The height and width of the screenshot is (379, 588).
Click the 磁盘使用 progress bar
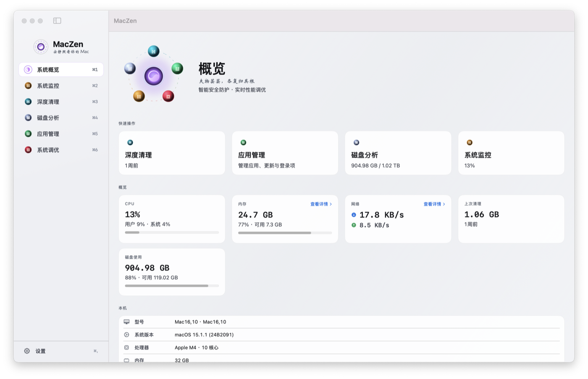(172, 286)
